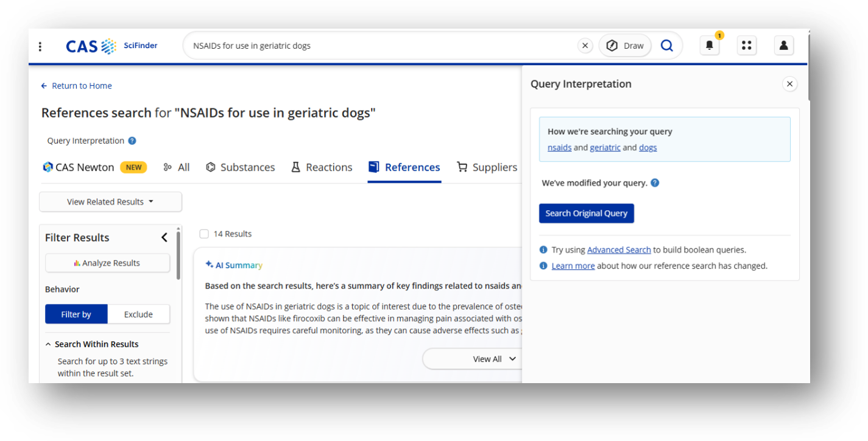Click the geriatric query term link
This screenshot has width=868, height=441.
(605, 147)
